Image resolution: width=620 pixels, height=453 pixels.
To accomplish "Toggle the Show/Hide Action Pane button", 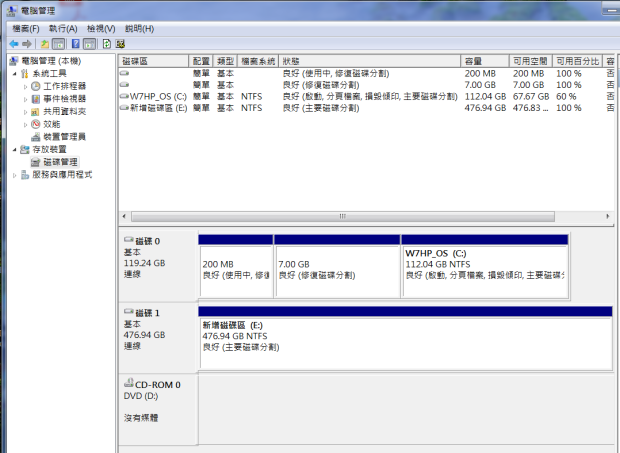I will [x=89, y=44].
